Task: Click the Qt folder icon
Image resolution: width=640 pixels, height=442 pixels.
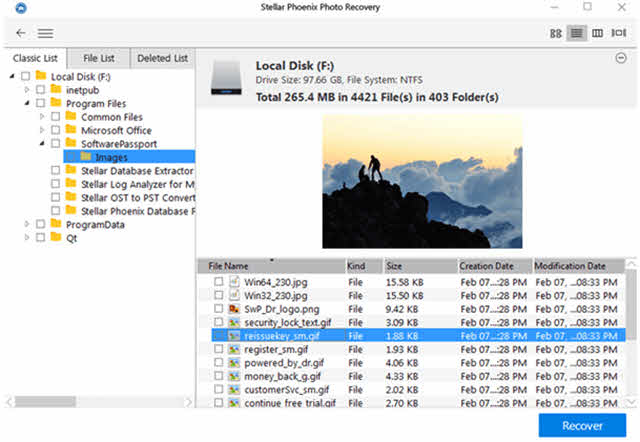Action: (56, 237)
